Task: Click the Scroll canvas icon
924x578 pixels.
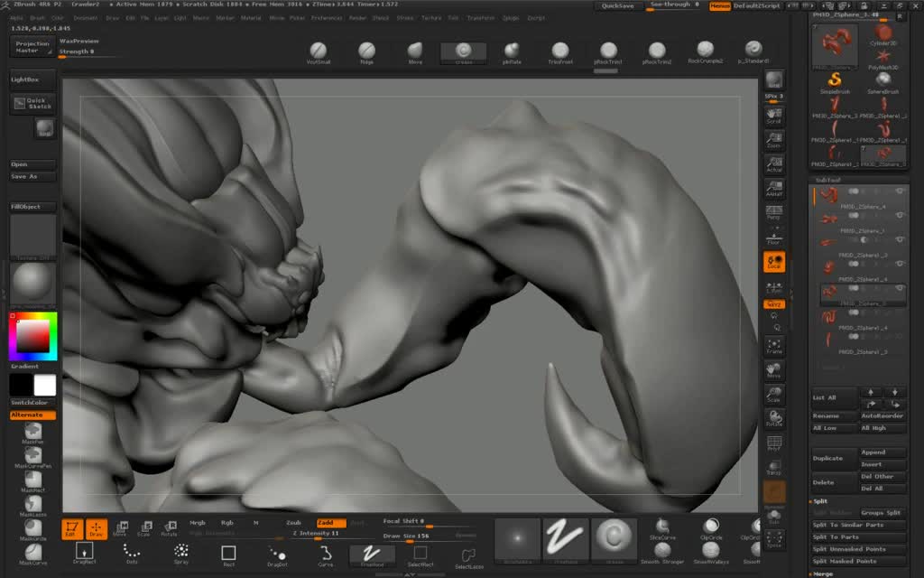Action: click(773, 115)
